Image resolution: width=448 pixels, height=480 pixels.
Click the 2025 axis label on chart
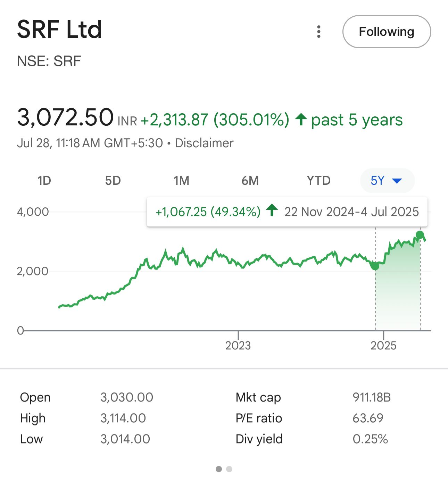click(x=383, y=346)
